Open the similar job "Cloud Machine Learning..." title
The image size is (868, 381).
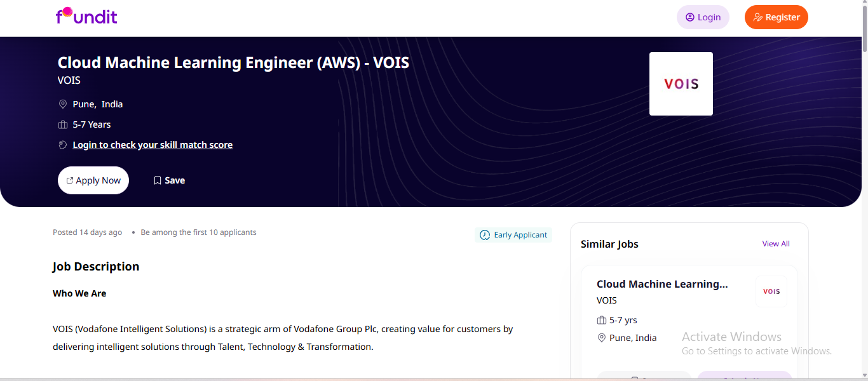click(662, 284)
